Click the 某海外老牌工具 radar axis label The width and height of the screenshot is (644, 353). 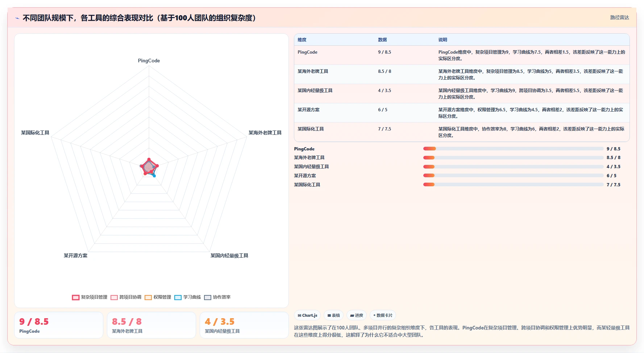click(x=265, y=133)
